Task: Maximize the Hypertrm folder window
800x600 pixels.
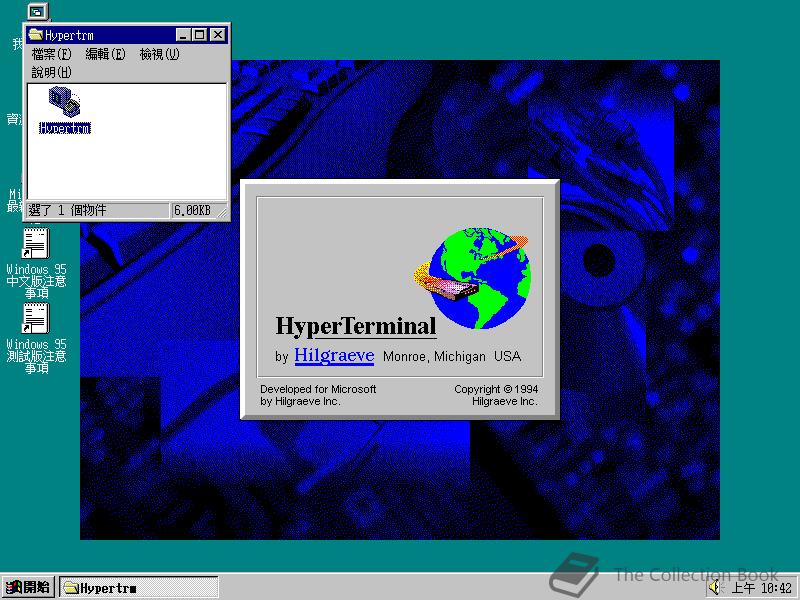Action: click(x=199, y=35)
